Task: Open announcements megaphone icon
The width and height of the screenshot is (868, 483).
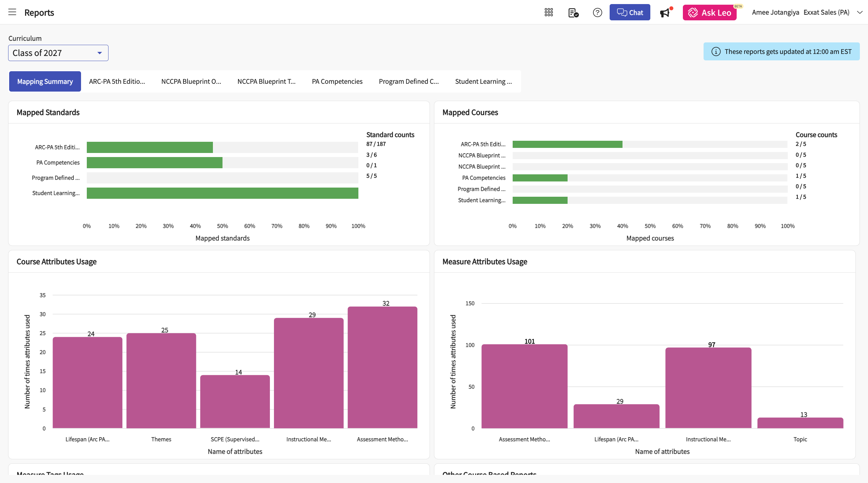Action: (x=665, y=13)
